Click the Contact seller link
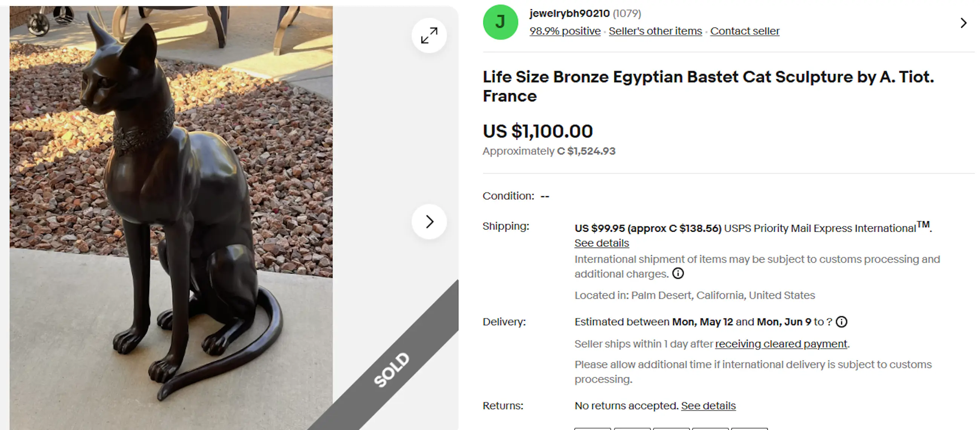Viewport: 980px width, 430px height. pyautogui.click(x=744, y=31)
